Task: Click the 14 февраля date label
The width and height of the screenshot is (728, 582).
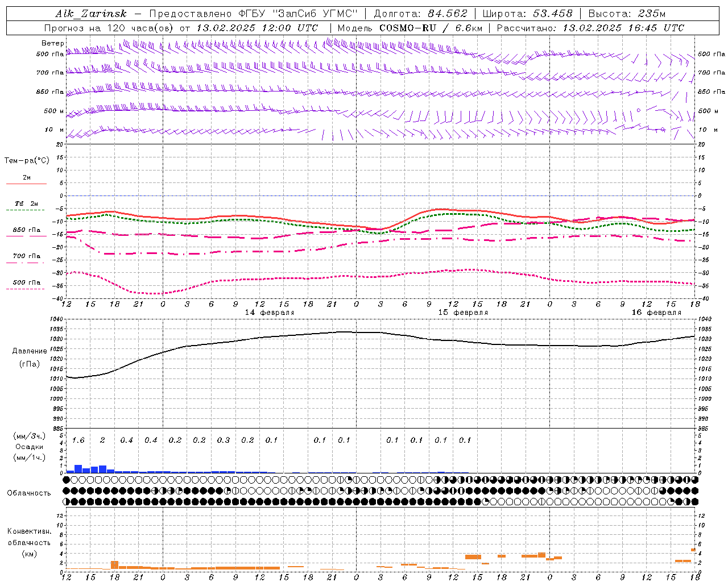Action: click(270, 313)
